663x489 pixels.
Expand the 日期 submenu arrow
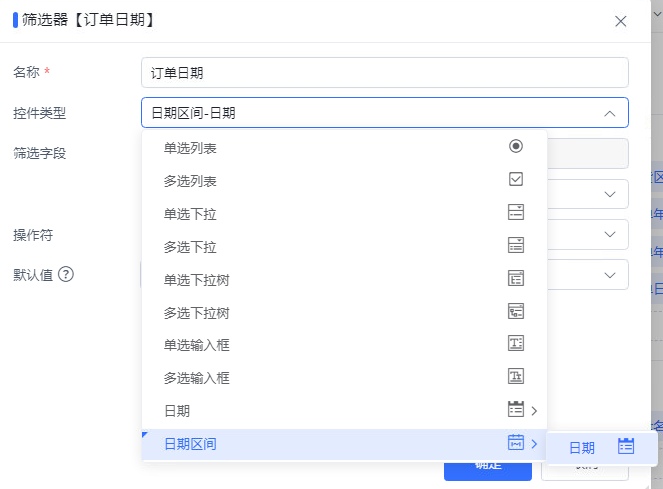click(534, 411)
